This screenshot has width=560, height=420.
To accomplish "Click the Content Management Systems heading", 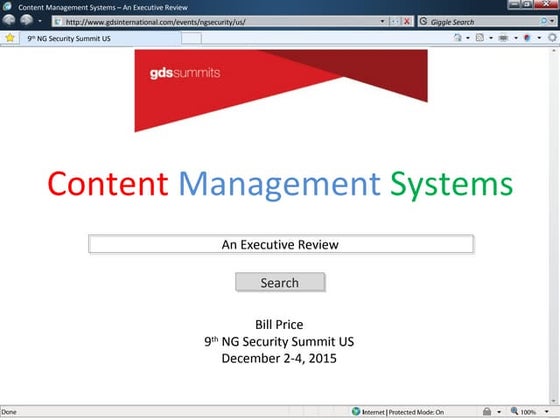I will pos(280,185).
